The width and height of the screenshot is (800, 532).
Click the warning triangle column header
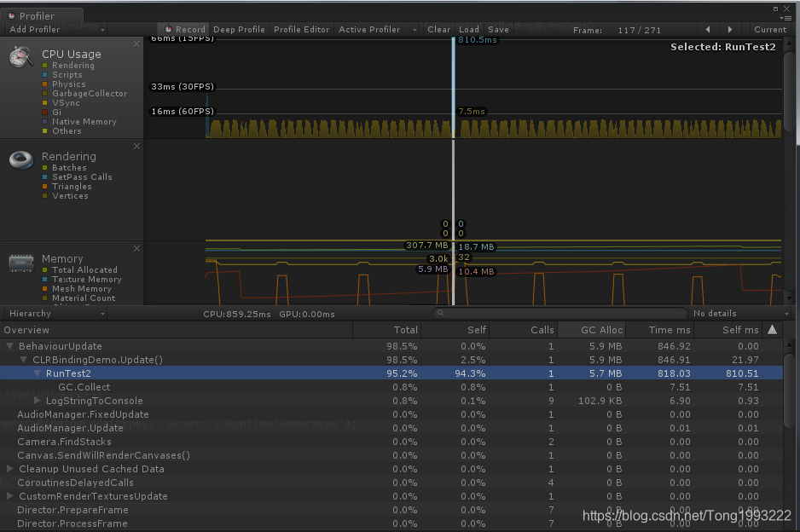tap(773, 329)
